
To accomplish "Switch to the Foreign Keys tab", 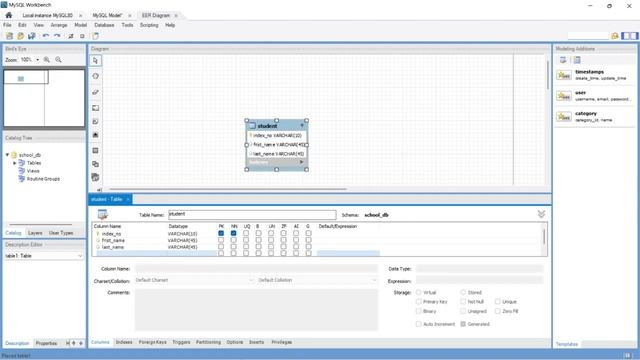I will 153,342.
